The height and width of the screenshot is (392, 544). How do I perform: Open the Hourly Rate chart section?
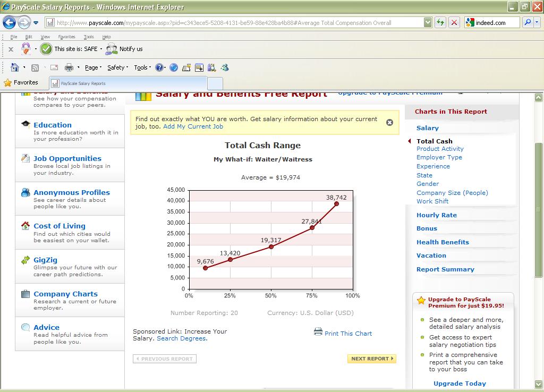coord(437,215)
